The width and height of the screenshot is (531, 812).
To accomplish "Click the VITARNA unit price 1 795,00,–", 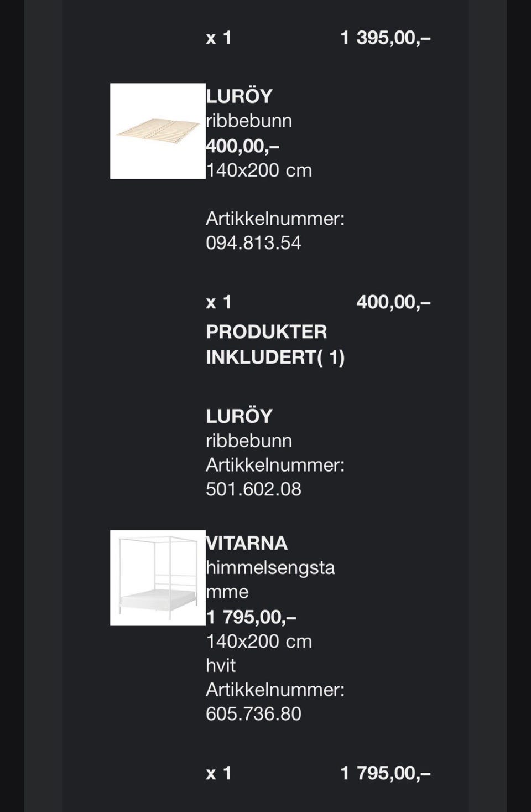I will [x=251, y=617].
